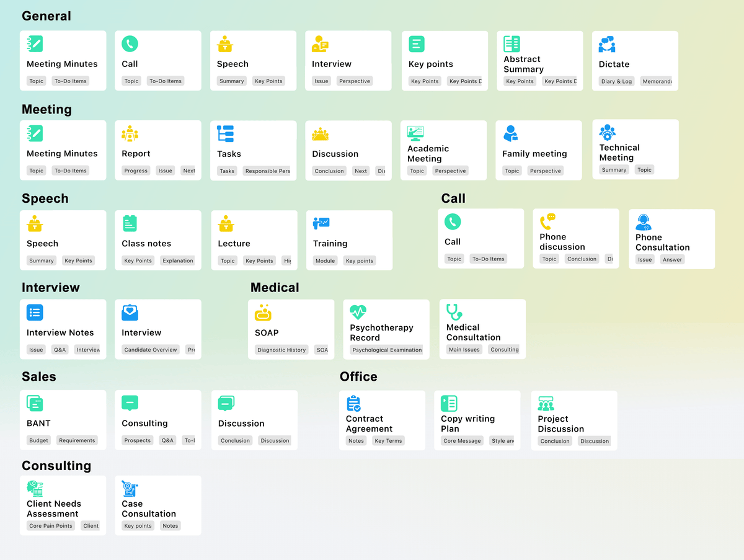Click the Psychotherapy Record heartbeat icon
This screenshot has width=744, height=560.
358,312
